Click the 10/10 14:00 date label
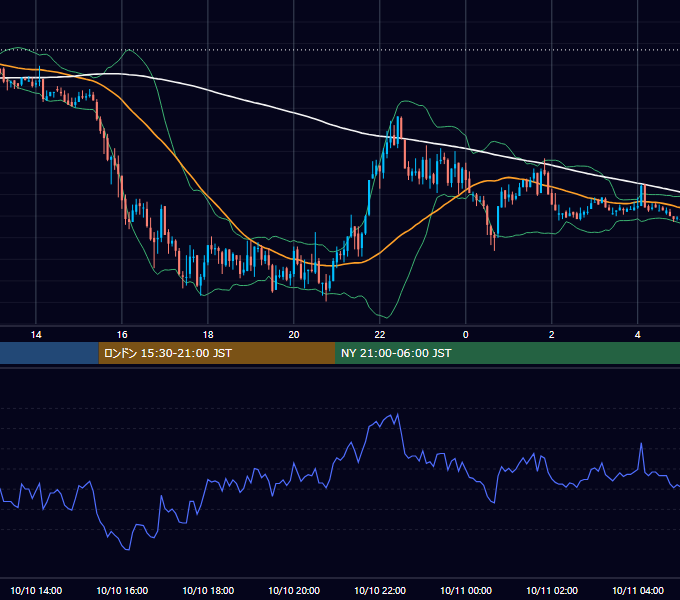The image size is (680, 600). [36, 590]
